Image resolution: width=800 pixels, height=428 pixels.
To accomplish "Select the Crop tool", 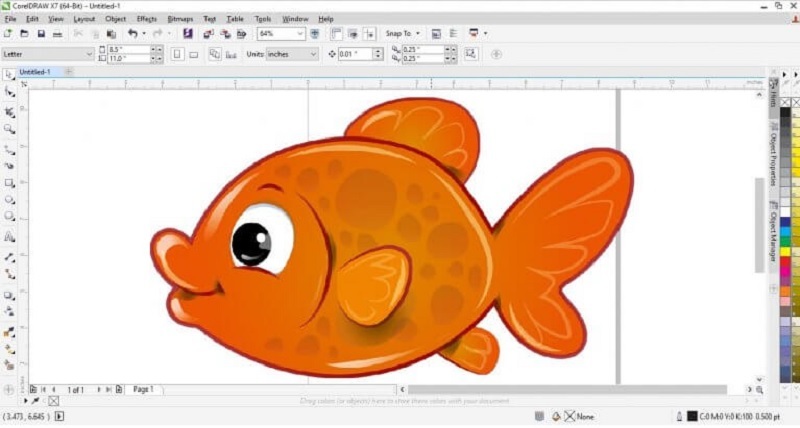I will (x=9, y=112).
